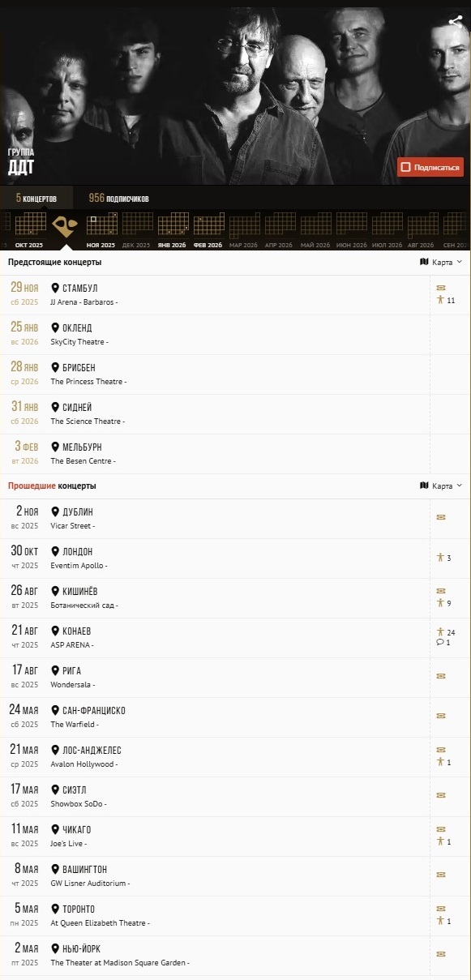Open the Мельбурн concert on 3 февраля
The height and width of the screenshot is (980, 471).
82,447
